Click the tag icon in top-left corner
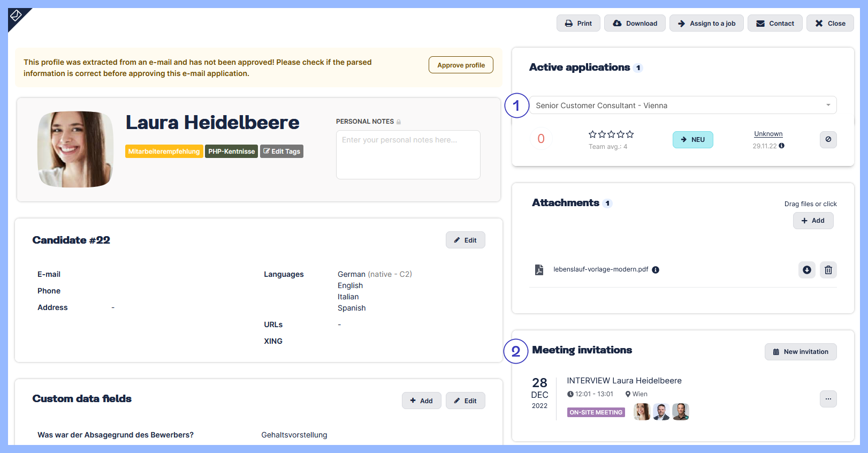The image size is (868, 453). click(16, 16)
